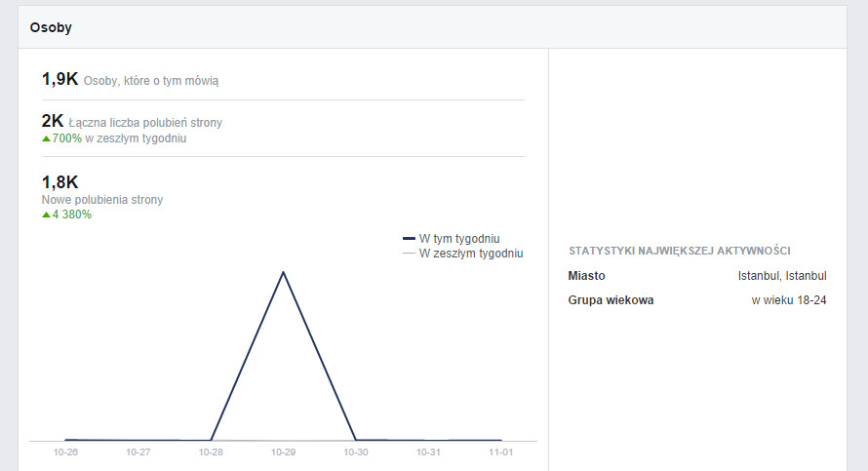
Task: Click the 1,9K people talking count
Action: pos(59,80)
